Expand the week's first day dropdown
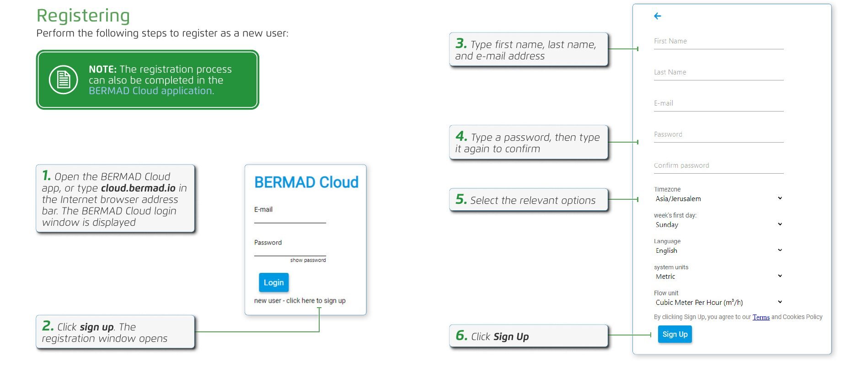868x378 pixels. tap(718, 225)
